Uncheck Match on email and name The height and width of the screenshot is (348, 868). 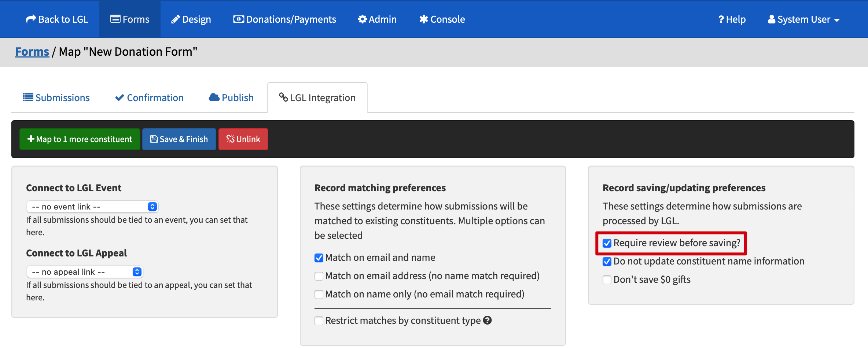pos(319,258)
